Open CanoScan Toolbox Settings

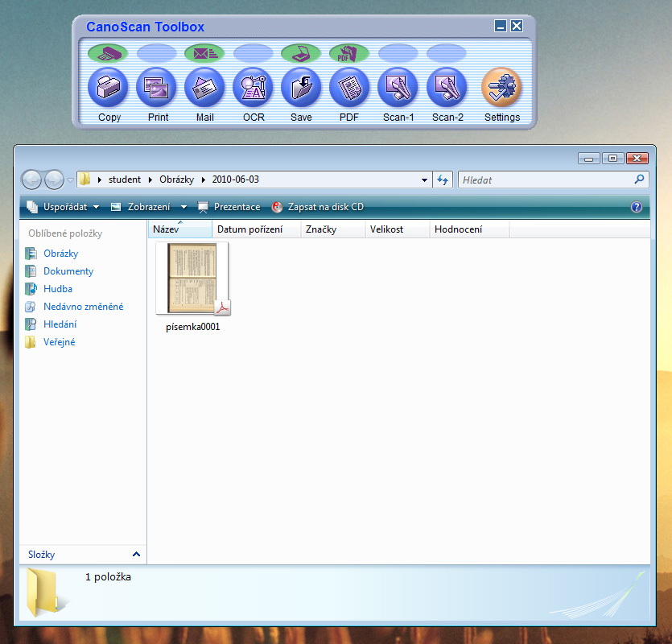pyautogui.click(x=501, y=88)
